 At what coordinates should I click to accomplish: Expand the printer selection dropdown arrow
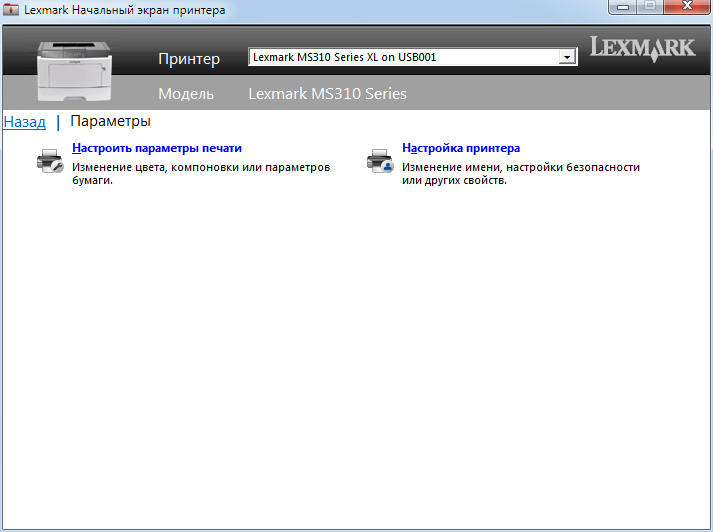567,57
